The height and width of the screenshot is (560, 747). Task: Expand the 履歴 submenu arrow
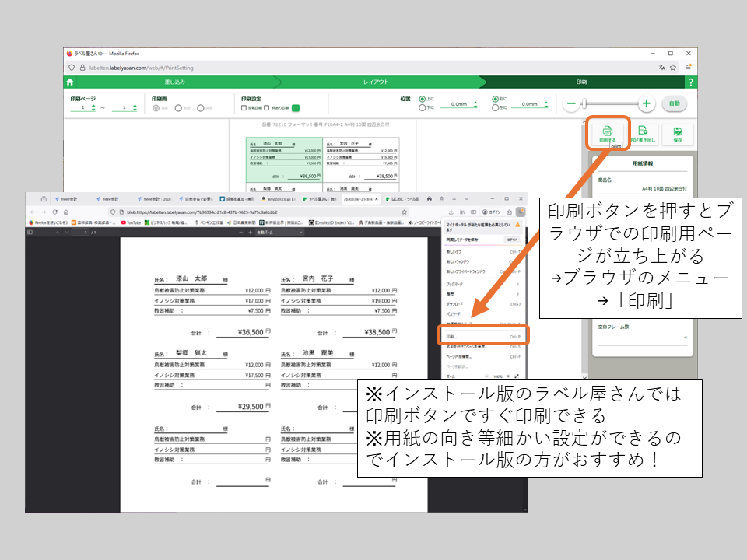click(517, 294)
